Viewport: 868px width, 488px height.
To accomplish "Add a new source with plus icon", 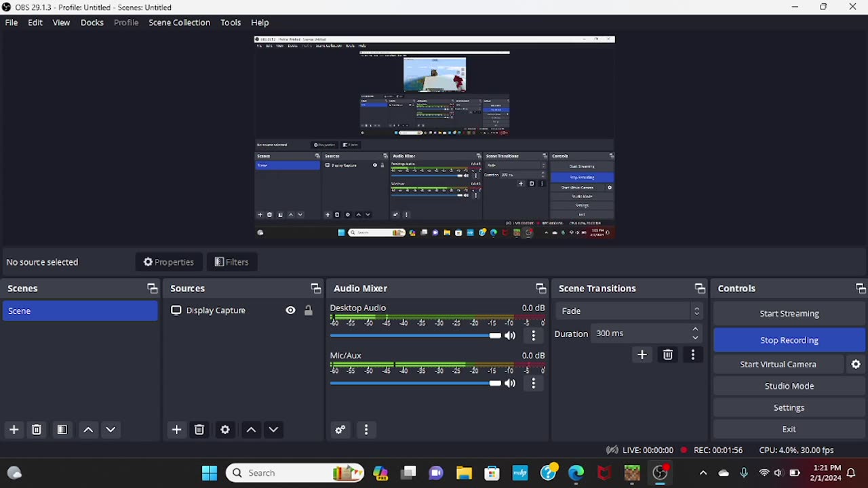I will [176, 430].
